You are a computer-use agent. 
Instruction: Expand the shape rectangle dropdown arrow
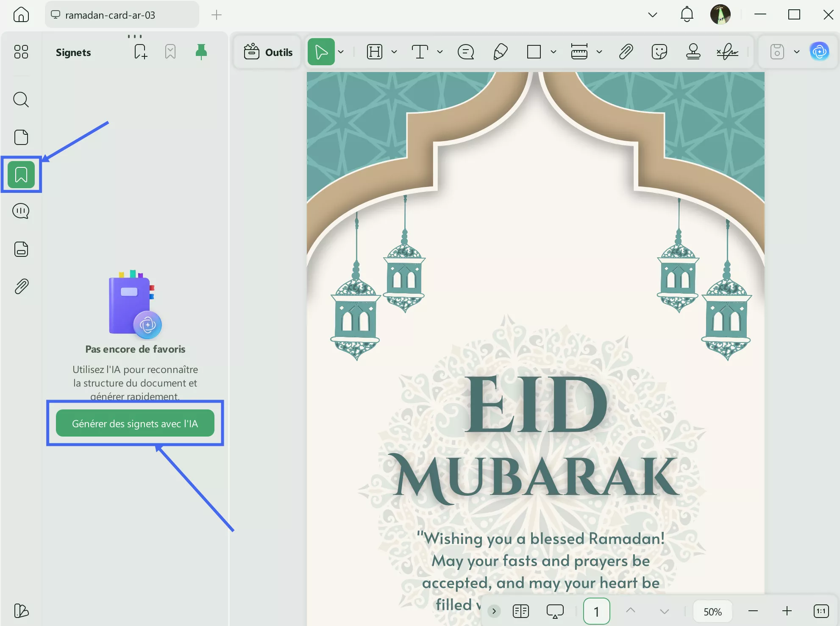click(x=553, y=52)
